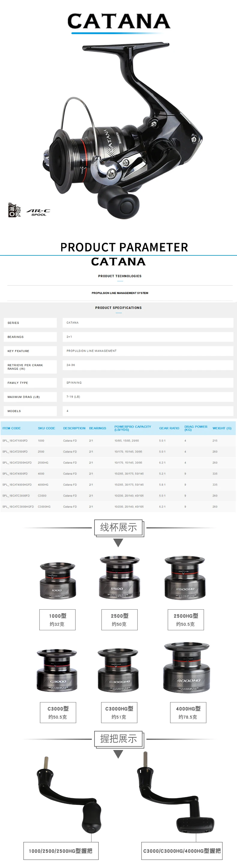Click item code SPL_18CAT4000FD
The height and width of the screenshot is (868, 237).
(x=15, y=474)
